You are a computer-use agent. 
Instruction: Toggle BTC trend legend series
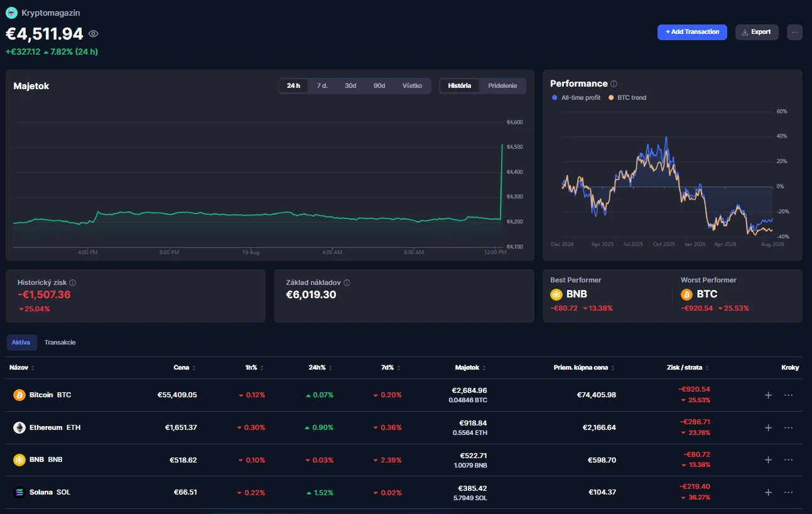click(627, 98)
